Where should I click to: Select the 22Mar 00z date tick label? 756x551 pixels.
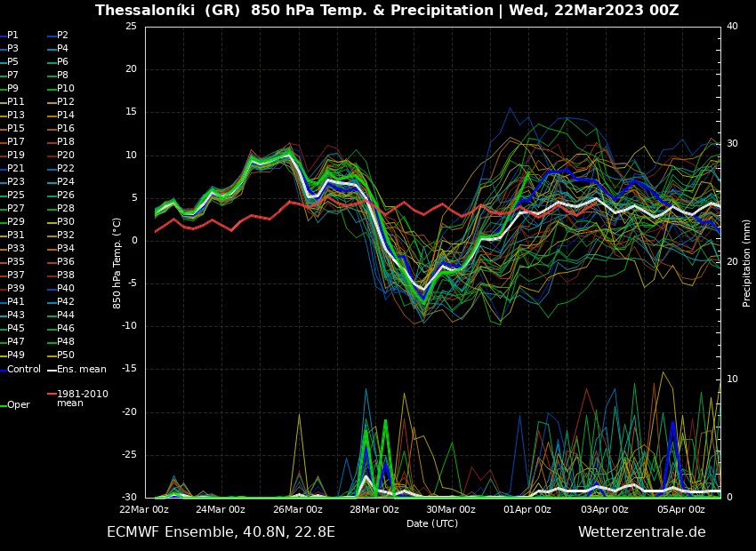tap(144, 510)
